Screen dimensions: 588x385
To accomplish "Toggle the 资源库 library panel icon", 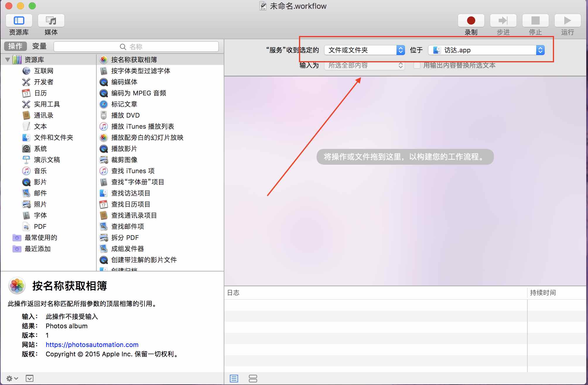I will pyautogui.click(x=19, y=21).
